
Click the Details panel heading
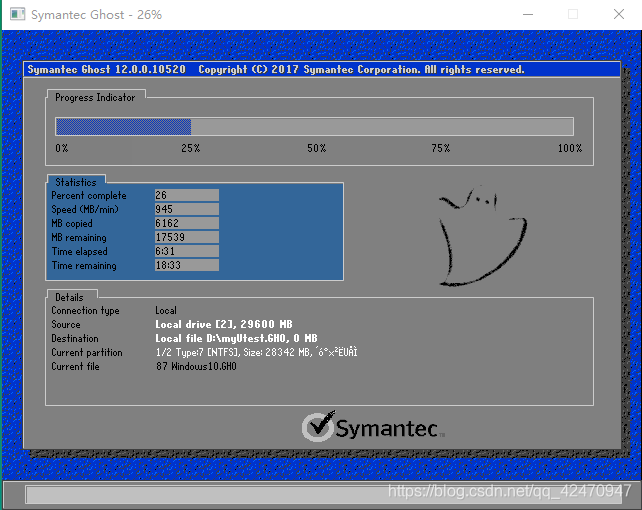[x=69, y=297]
